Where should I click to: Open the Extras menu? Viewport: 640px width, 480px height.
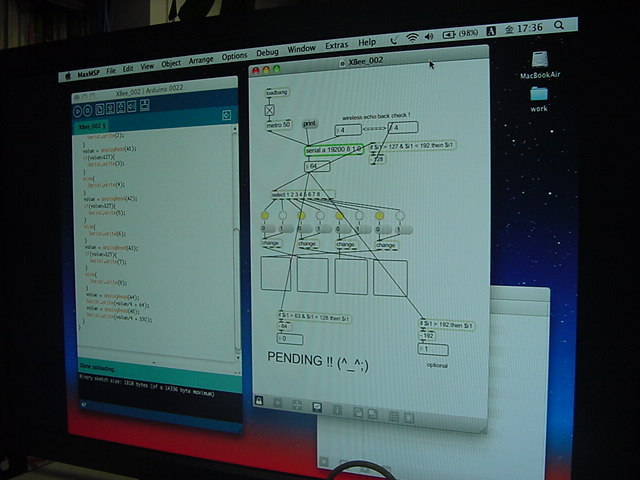(x=337, y=45)
